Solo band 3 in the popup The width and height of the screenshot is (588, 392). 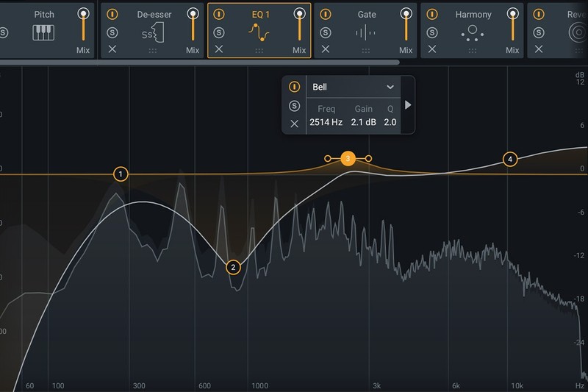pyautogui.click(x=295, y=106)
